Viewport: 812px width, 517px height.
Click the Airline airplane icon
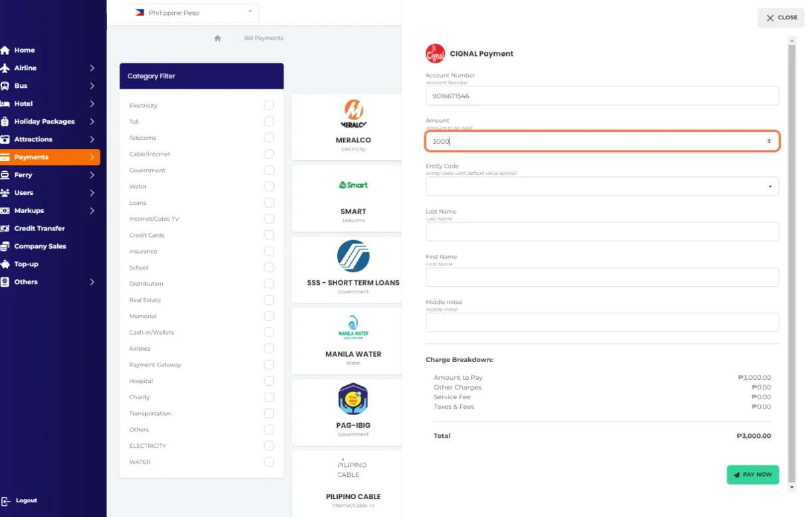tap(5, 68)
